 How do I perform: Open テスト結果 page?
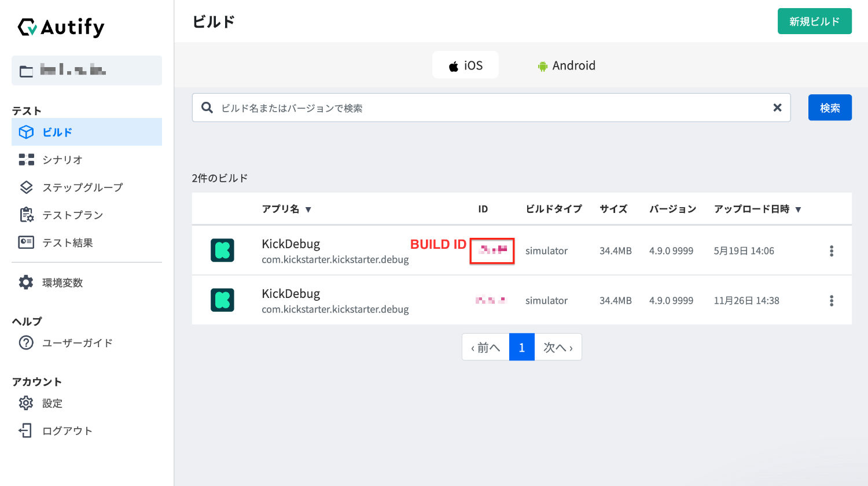pos(68,243)
